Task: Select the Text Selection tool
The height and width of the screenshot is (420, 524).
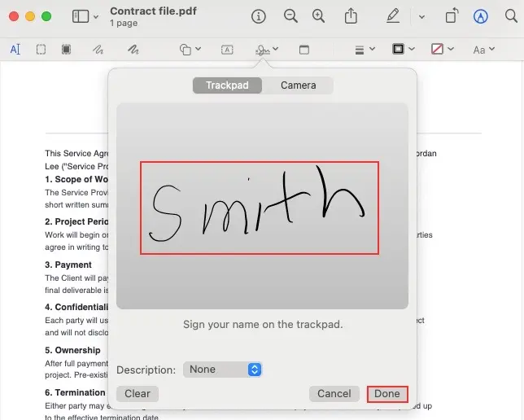Action: [15, 50]
